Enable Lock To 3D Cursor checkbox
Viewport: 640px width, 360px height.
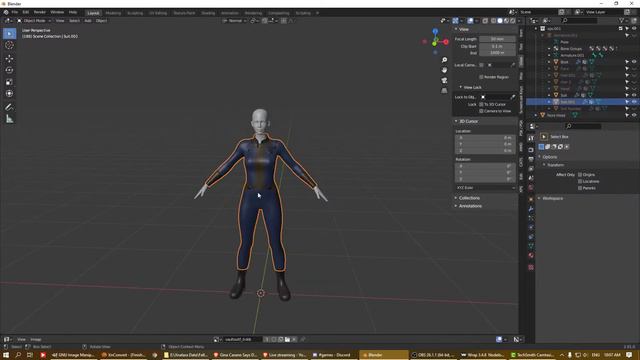pos(481,104)
